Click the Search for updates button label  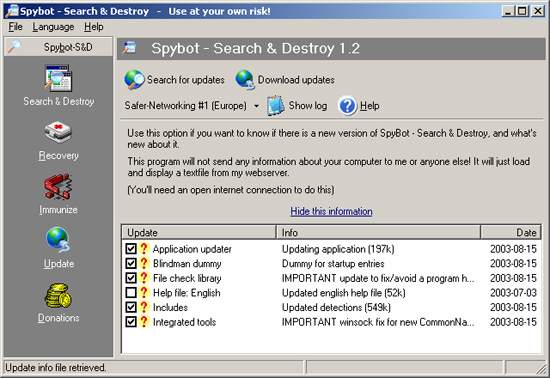tap(186, 80)
